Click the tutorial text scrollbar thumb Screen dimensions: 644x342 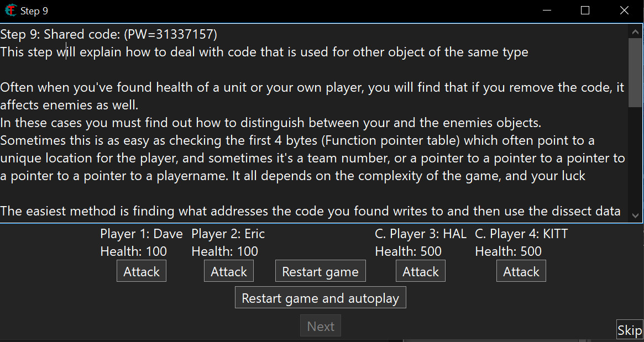636,72
